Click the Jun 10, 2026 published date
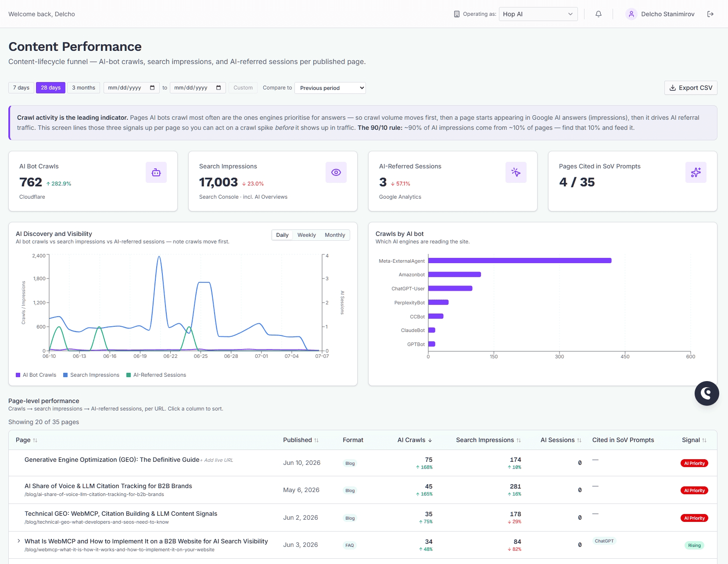The height and width of the screenshot is (564, 728). 301,463
